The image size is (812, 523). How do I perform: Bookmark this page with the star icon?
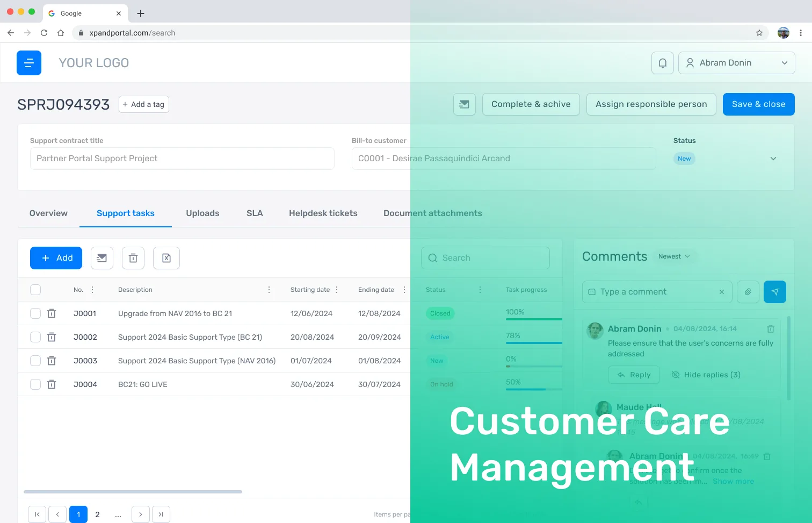[x=759, y=33]
